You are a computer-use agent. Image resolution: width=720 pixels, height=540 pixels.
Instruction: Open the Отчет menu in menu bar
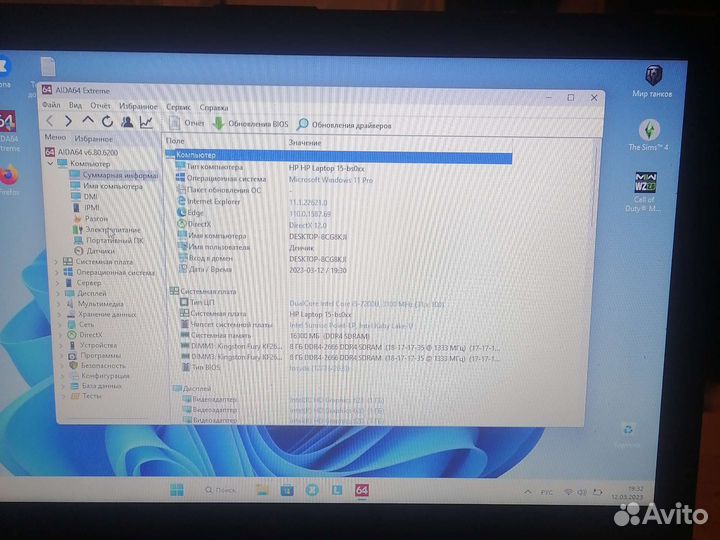100,106
